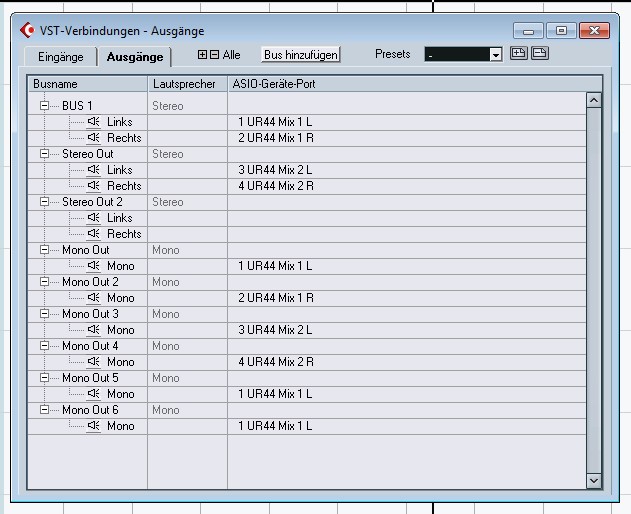Click the scroll up arrow of the bus list
631x514 pixels.
coord(594,100)
